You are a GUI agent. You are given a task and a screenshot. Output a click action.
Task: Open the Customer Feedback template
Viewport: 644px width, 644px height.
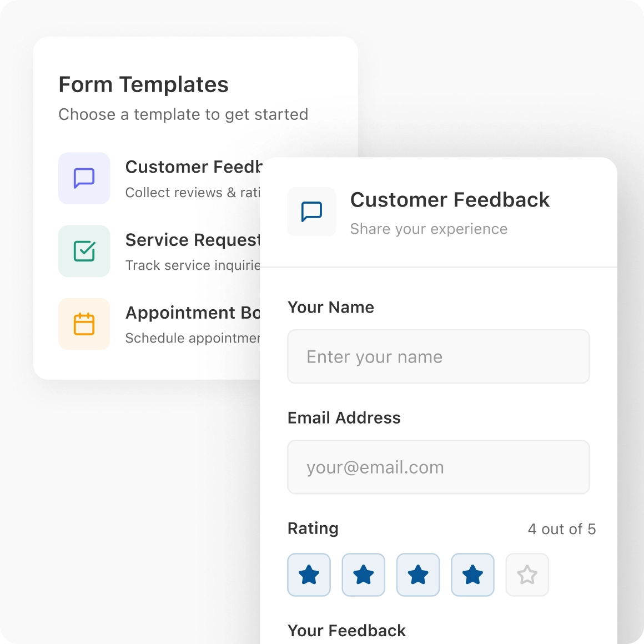click(x=193, y=167)
